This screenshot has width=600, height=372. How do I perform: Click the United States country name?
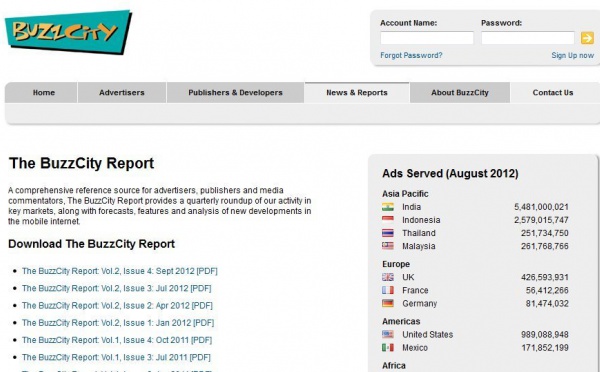coord(427,334)
